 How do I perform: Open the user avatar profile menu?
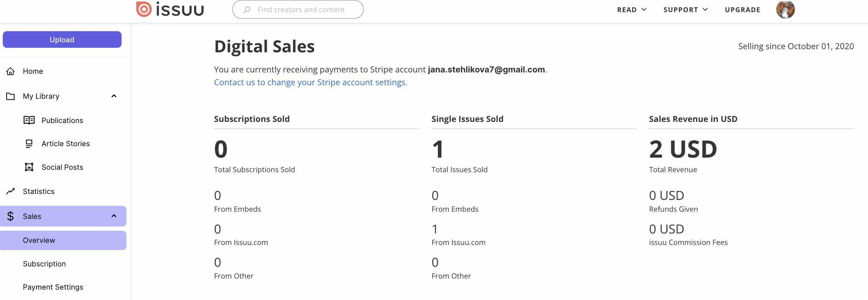(785, 9)
